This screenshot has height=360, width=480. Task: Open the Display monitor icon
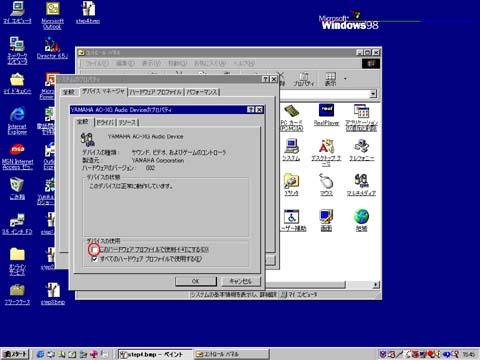(x=326, y=217)
